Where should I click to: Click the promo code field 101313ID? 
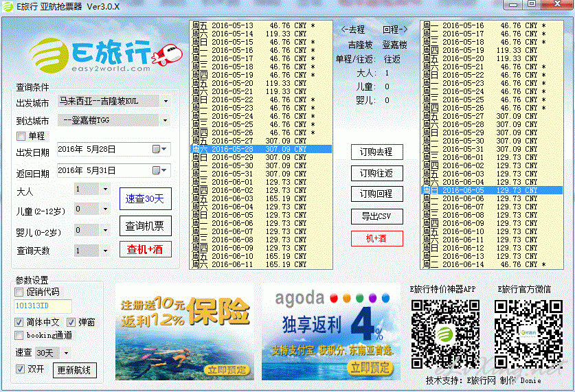coord(43,306)
